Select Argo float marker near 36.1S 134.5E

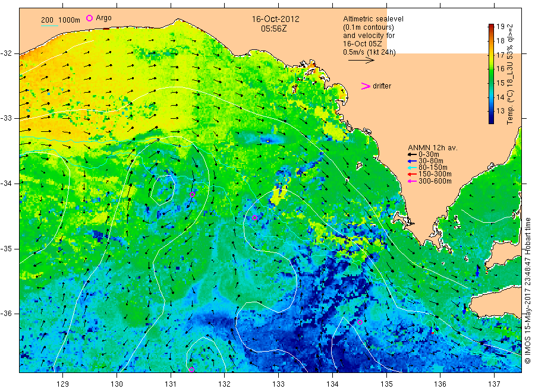click(x=360, y=322)
